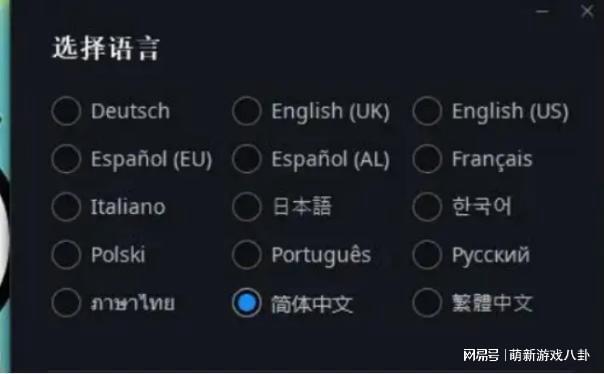Click the selected 简体中文 radio button
The image size is (604, 374).
tap(247, 303)
